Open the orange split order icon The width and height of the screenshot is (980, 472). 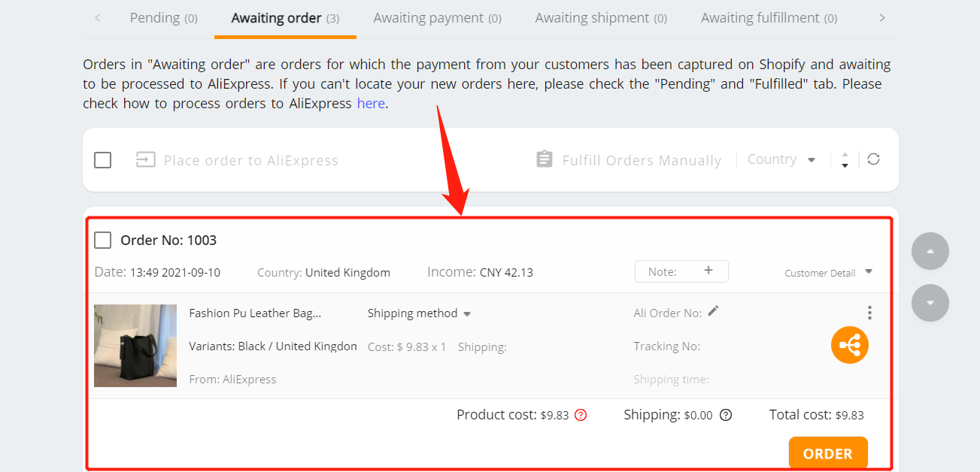(850, 346)
